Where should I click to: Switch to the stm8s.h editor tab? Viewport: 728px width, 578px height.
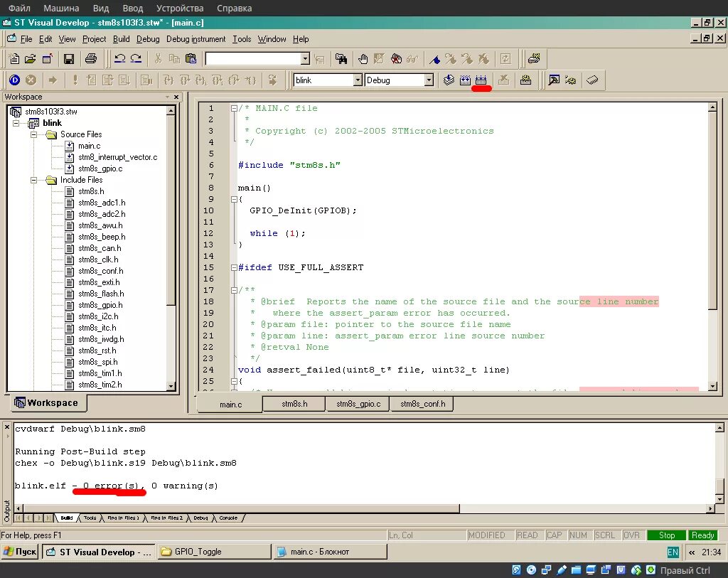coord(294,404)
